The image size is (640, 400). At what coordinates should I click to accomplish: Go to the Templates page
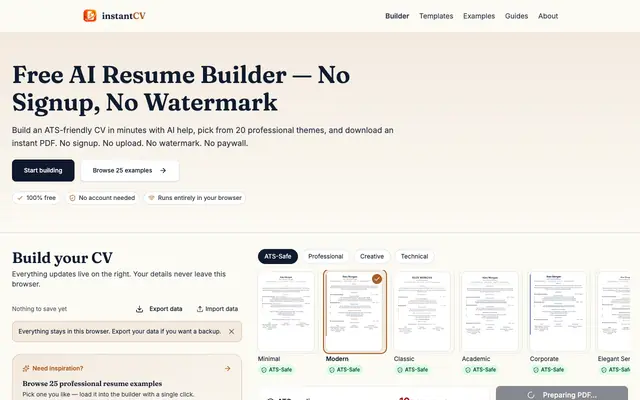pyautogui.click(x=436, y=16)
